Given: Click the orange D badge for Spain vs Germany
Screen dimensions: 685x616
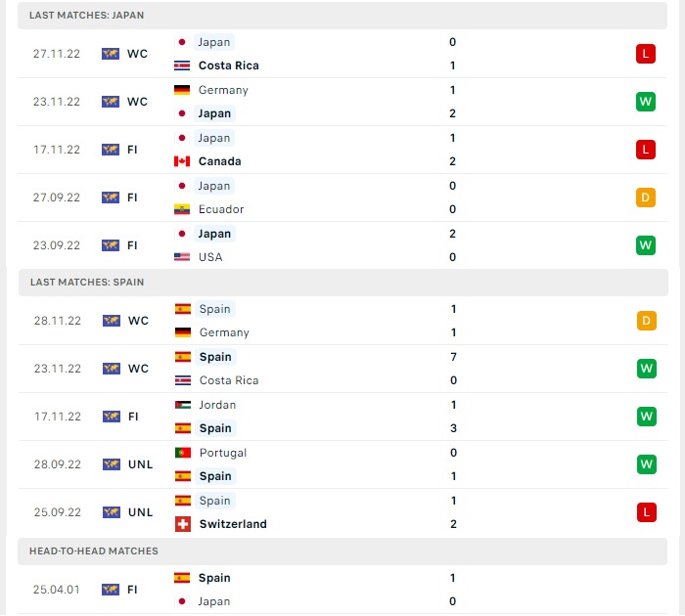Looking at the screenshot, I should (646, 321).
